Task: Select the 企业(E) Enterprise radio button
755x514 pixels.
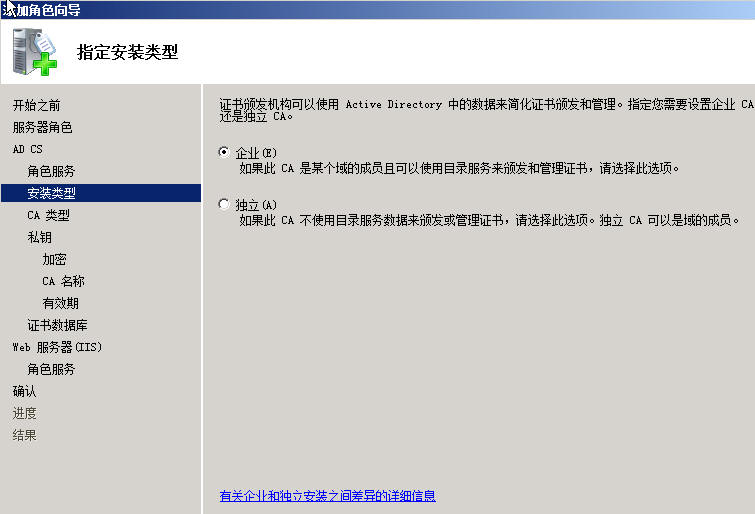Action: tap(223, 152)
